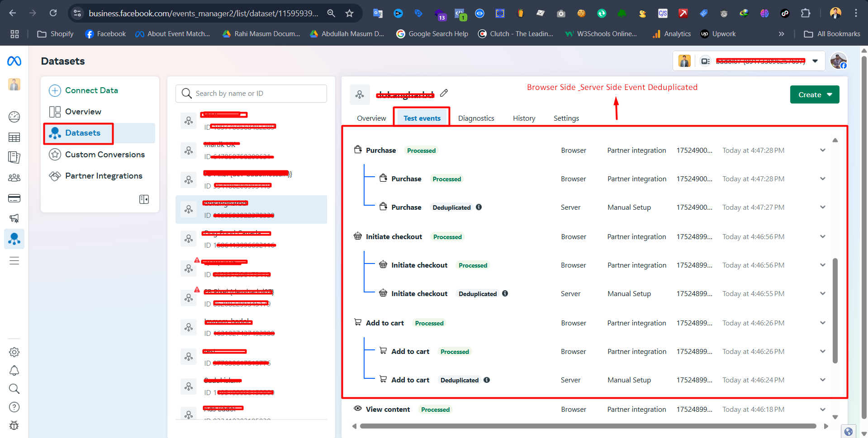Collapse the navigation panel toggle icon
The width and height of the screenshot is (868, 438).
point(144,199)
